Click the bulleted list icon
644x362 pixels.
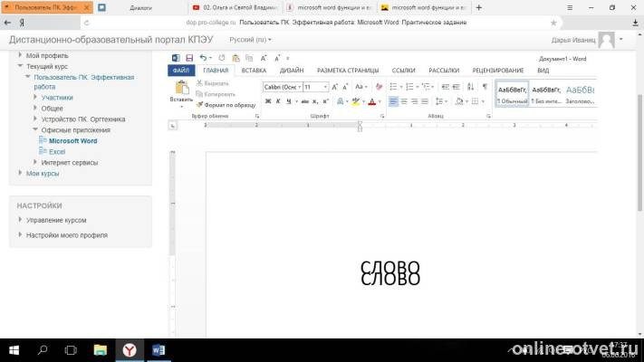point(393,87)
